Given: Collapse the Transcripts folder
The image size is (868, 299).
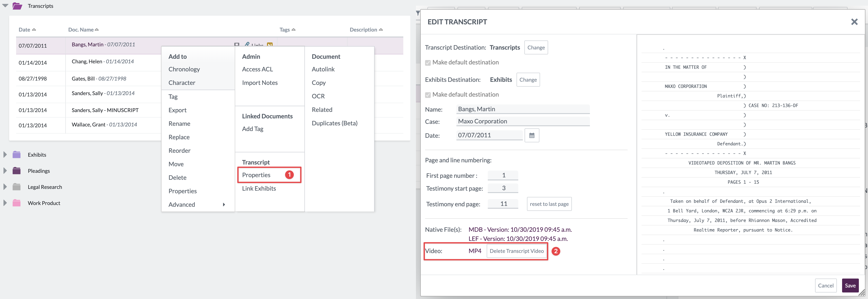Looking at the screenshot, I should click(5, 6).
